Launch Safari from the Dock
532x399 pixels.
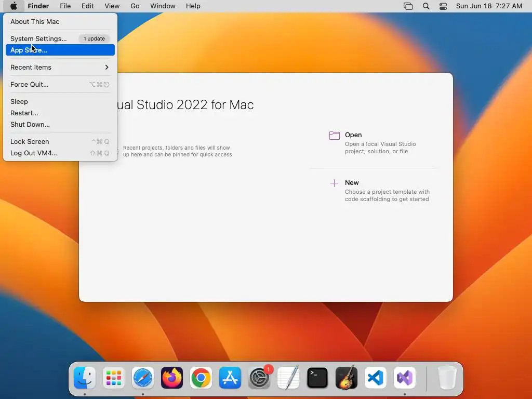click(x=143, y=378)
